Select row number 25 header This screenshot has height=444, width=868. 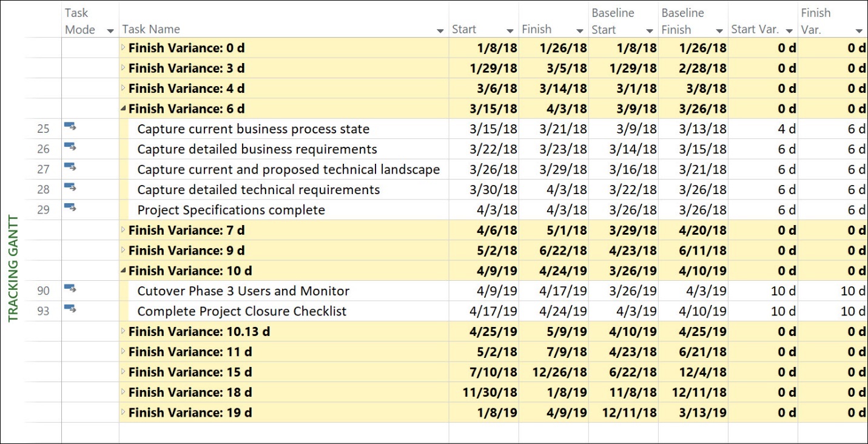click(x=43, y=129)
